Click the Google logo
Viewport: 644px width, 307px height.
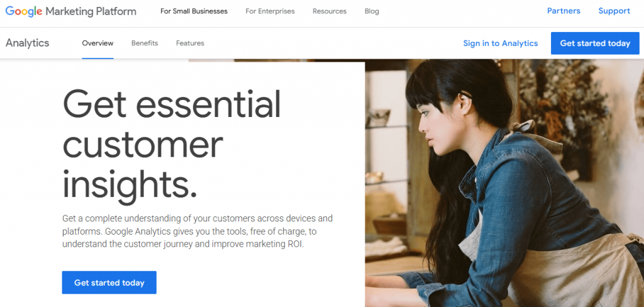[x=24, y=11]
